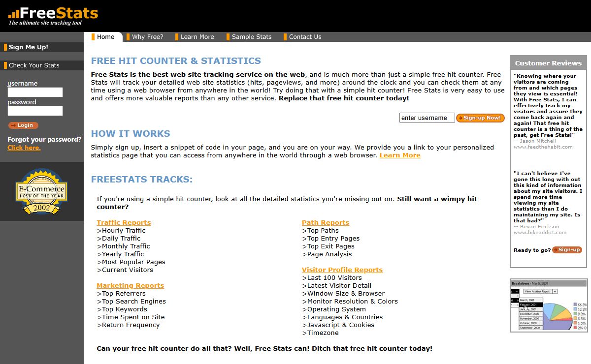This screenshot has width=591, height=364.
Task: Click Sign Me Up! in sidebar
Action: pyautogui.click(x=28, y=47)
